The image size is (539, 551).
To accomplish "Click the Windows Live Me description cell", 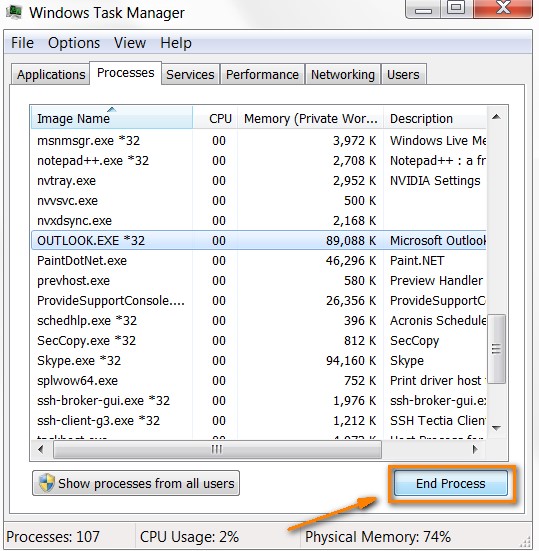I will [438, 141].
